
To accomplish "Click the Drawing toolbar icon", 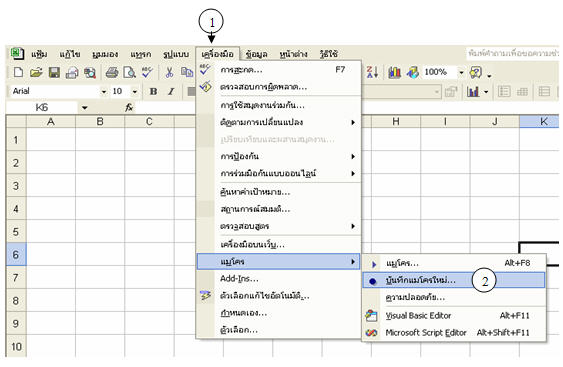I will 413,73.
